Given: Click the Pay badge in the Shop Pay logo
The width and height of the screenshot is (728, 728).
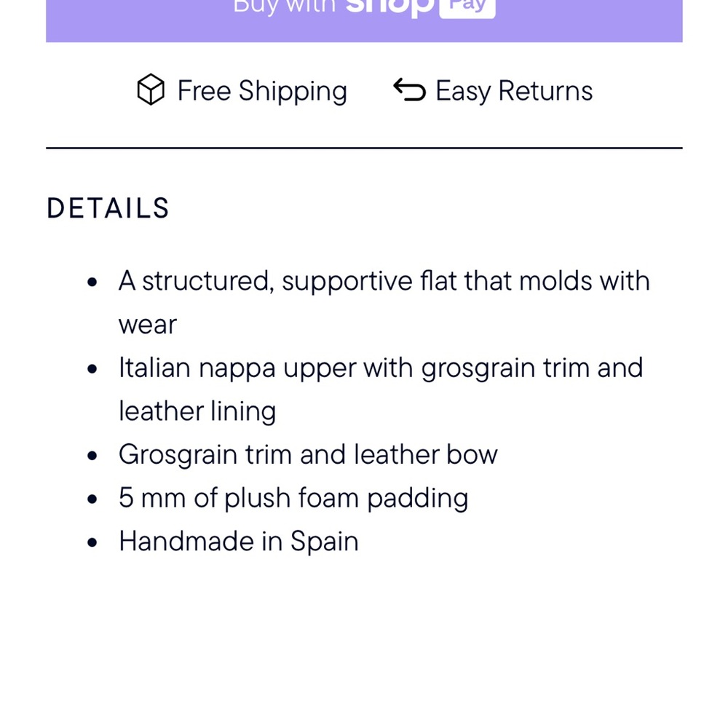Looking at the screenshot, I should 467,6.
